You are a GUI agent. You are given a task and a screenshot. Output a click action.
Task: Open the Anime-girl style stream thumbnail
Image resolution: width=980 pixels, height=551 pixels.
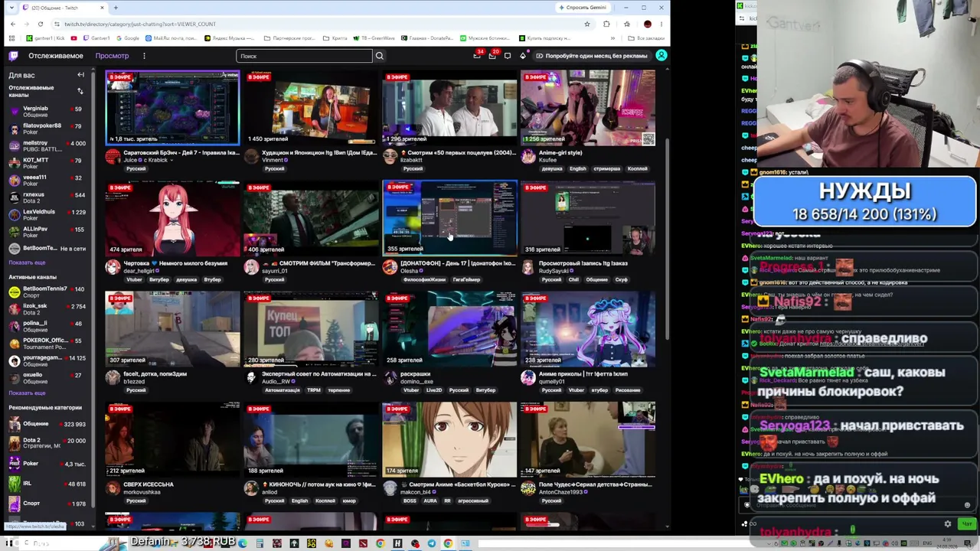click(x=588, y=108)
